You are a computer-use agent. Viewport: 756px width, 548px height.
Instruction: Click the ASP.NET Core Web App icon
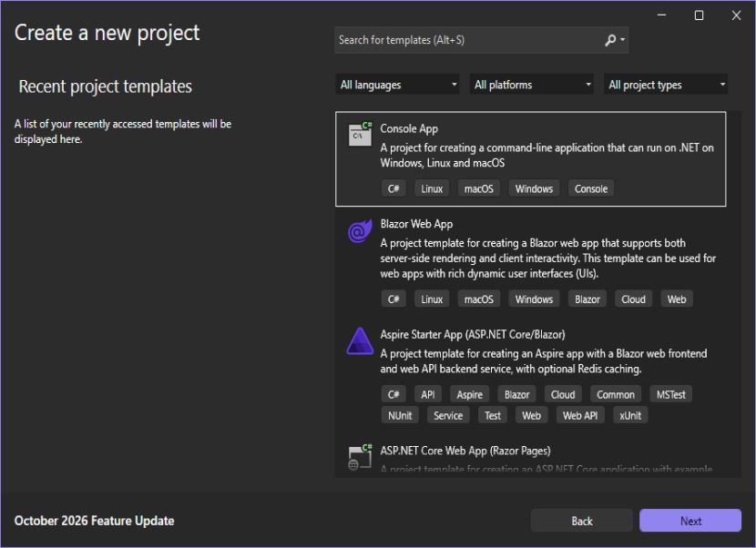[360, 456]
